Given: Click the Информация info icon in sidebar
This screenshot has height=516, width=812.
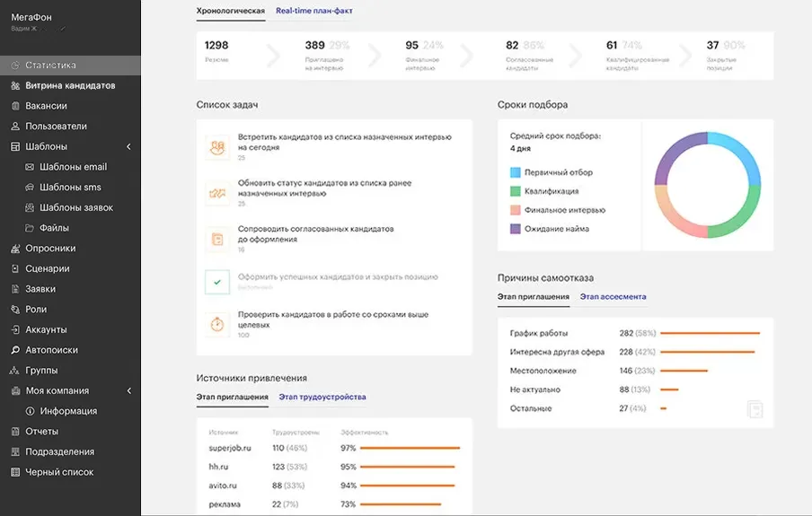Looking at the screenshot, I should pos(30,411).
